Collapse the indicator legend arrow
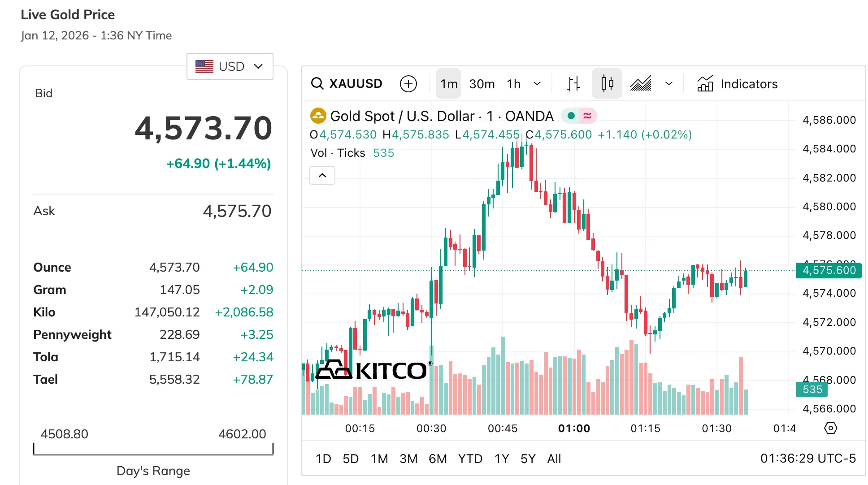The image size is (868, 485). pos(322,175)
